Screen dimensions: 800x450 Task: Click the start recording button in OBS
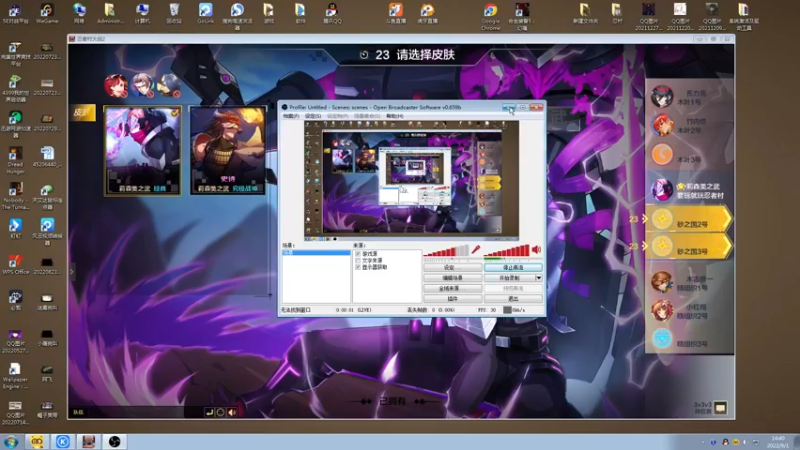click(x=509, y=278)
